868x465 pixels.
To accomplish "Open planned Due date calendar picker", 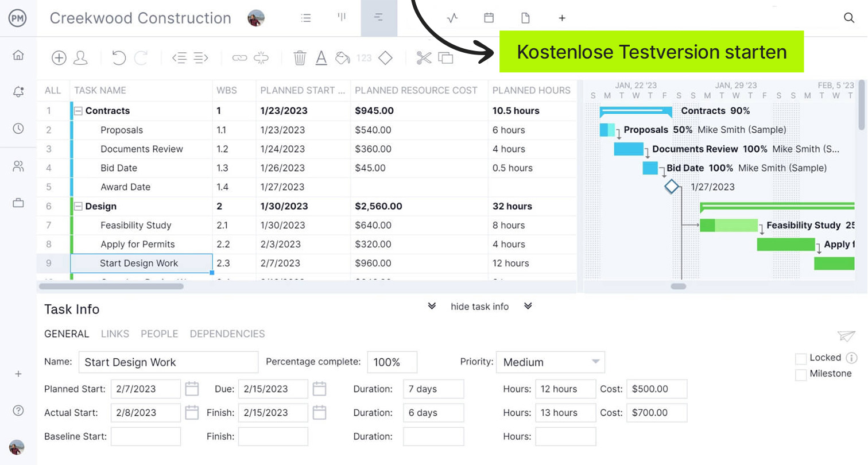I will (319, 389).
